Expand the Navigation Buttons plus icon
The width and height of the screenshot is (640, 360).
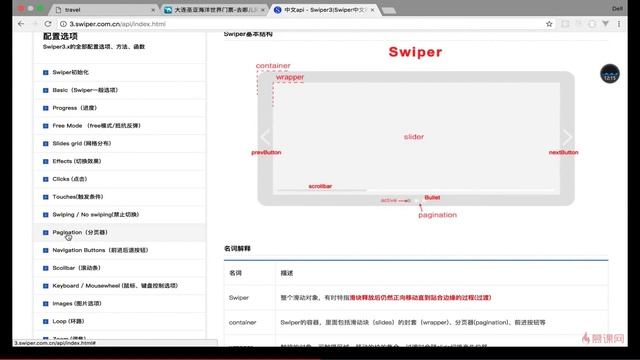coord(45,250)
